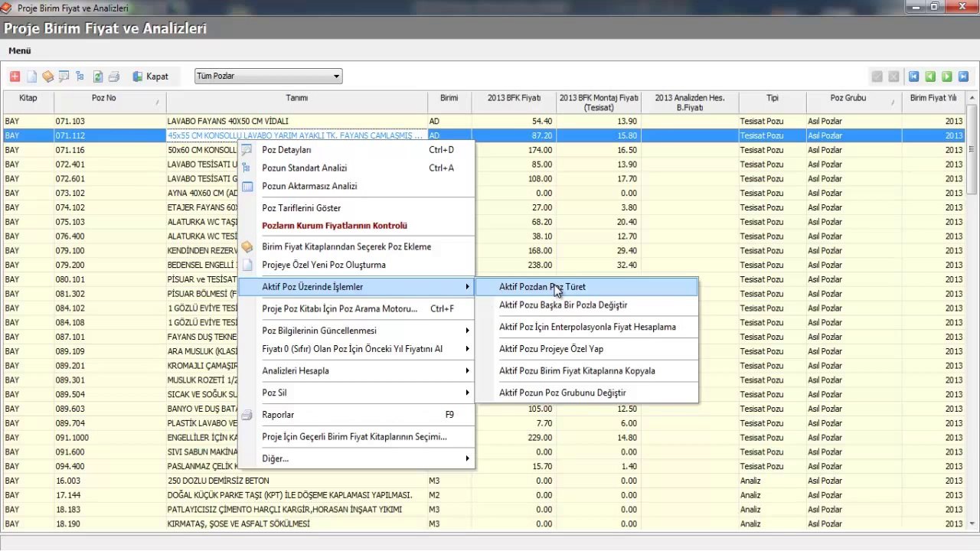
Task: Click the icon beside Pozun Aktarmasız Analizi
Action: coord(247,186)
